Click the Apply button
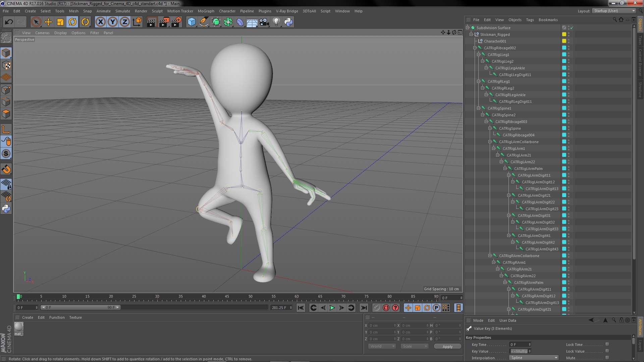The image size is (644, 362). click(x=447, y=346)
